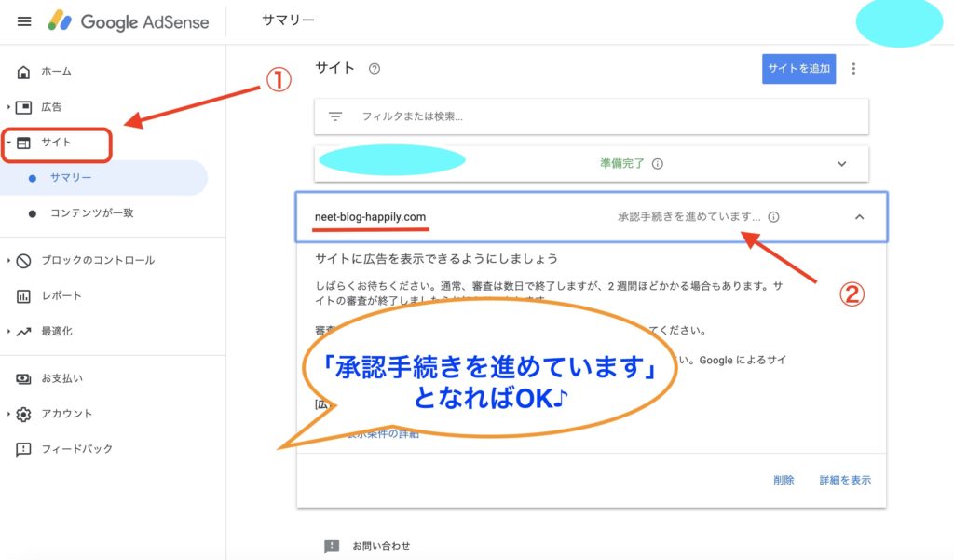Click the 承認手続きを進めています status text
This screenshot has width=954, height=560.
pyautogui.click(x=689, y=217)
